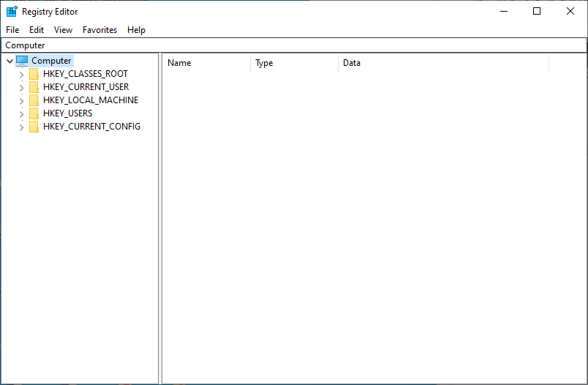Collapse the Computer root node
Viewport: 588px width, 385px height.
tap(9, 61)
